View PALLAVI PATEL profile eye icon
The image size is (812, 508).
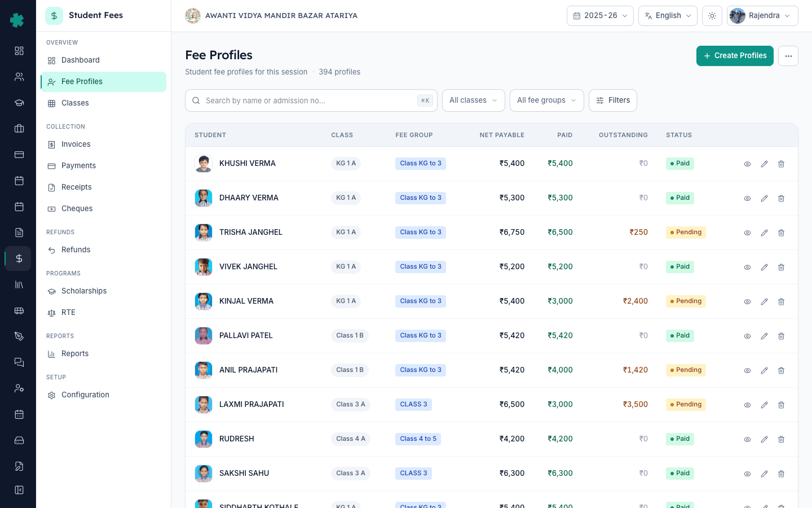click(x=747, y=336)
